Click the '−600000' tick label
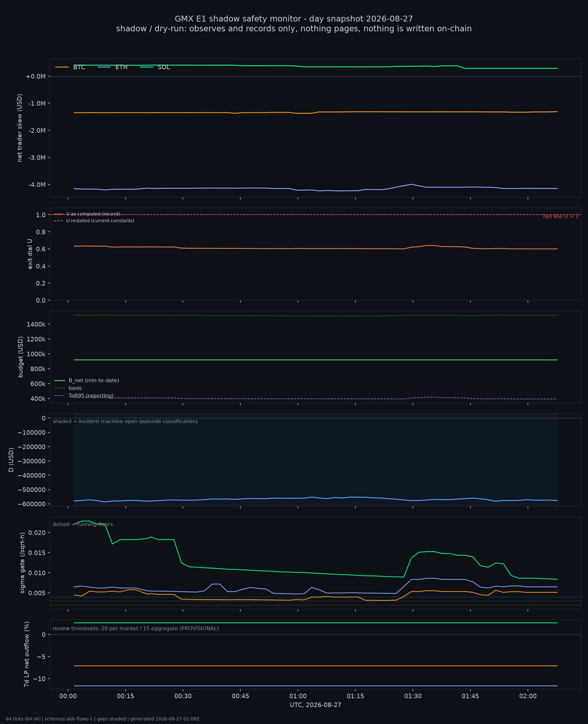588x724 pixels. [31, 504]
